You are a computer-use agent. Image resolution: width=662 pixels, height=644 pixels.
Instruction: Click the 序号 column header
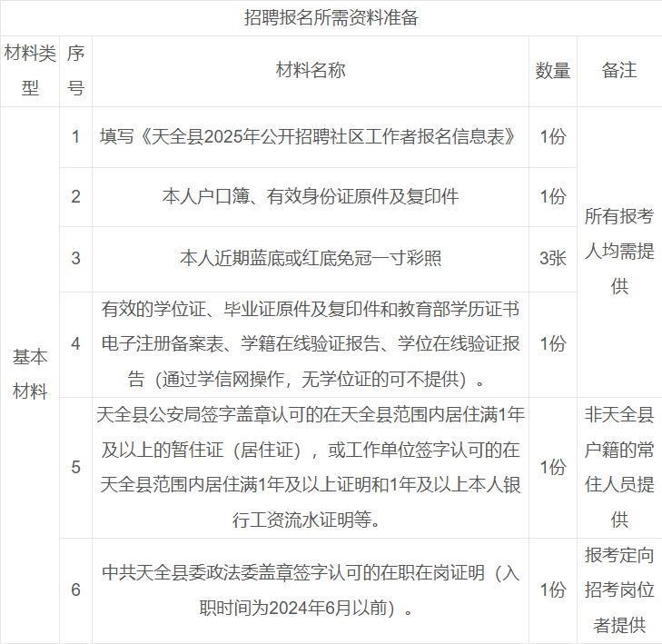tap(76, 71)
